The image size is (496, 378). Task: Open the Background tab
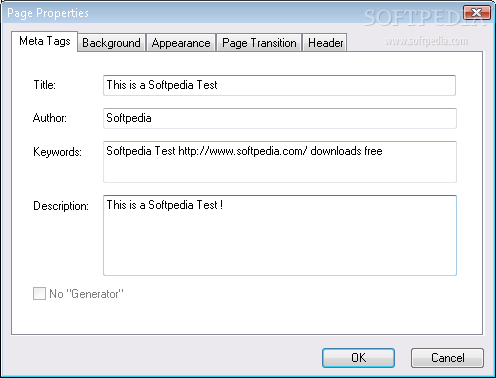pos(111,43)
